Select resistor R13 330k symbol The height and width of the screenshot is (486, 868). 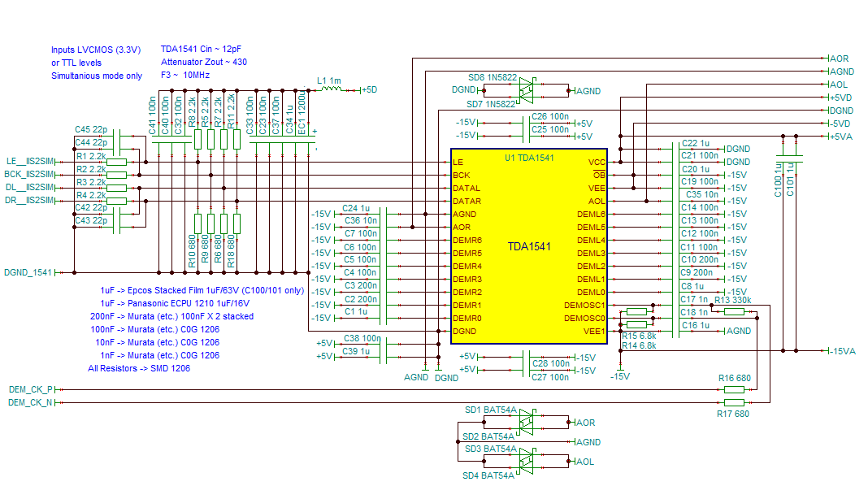coord(734,311)
